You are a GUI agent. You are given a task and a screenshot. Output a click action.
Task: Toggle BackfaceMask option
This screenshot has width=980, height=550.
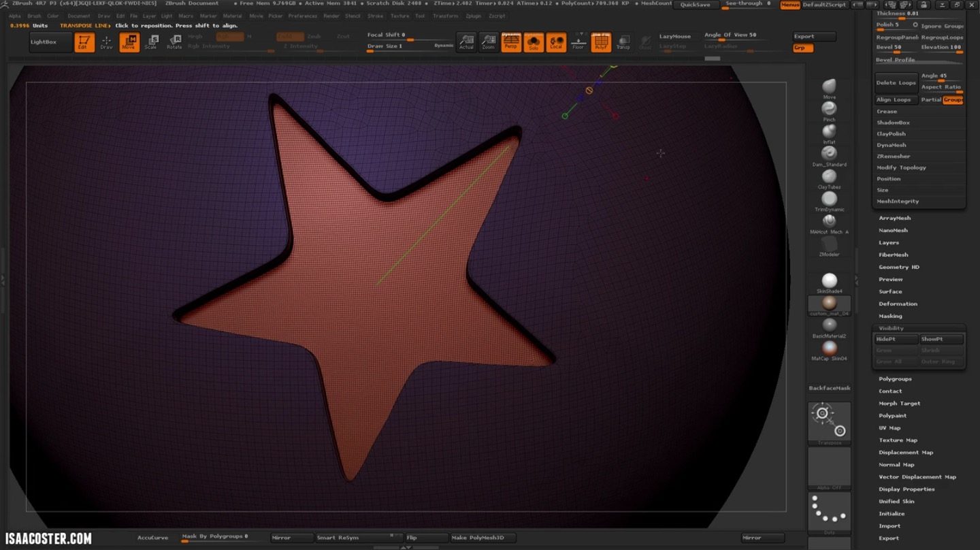point(830,388)
